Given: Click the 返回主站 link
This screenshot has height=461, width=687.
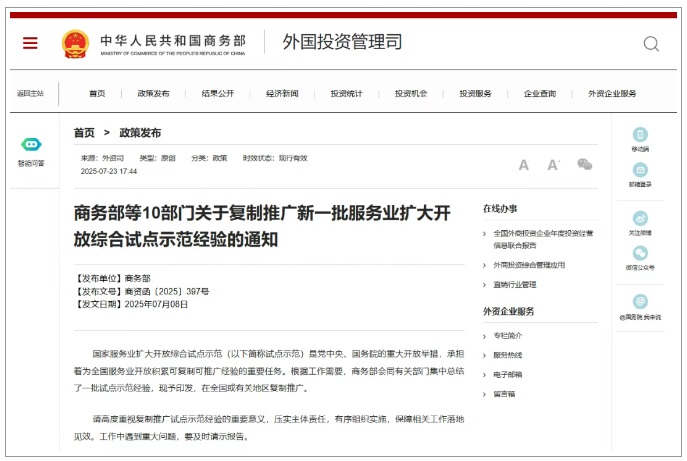Looking at the screenshot, I should pos(30,93).
